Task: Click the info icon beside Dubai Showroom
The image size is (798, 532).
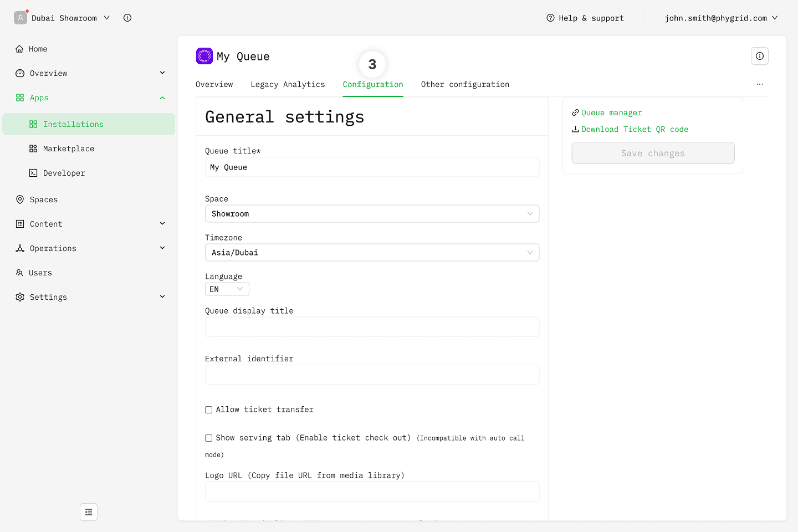Action: point(127,18)
